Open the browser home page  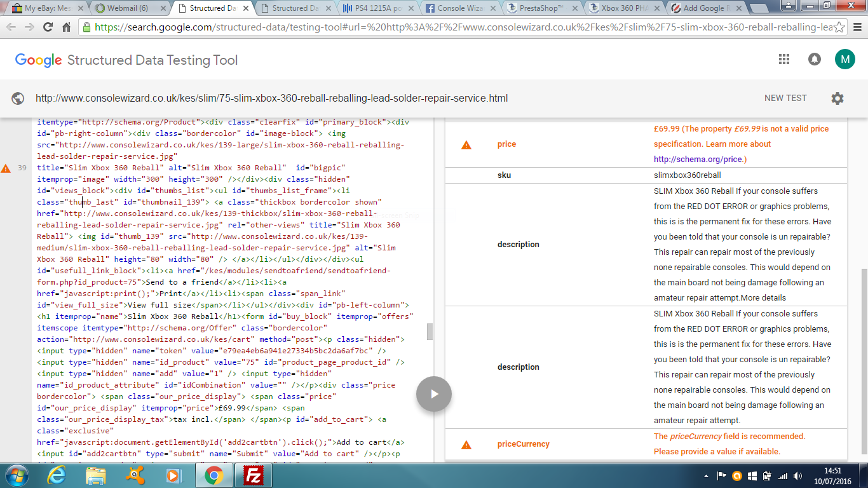pos(66,27)
